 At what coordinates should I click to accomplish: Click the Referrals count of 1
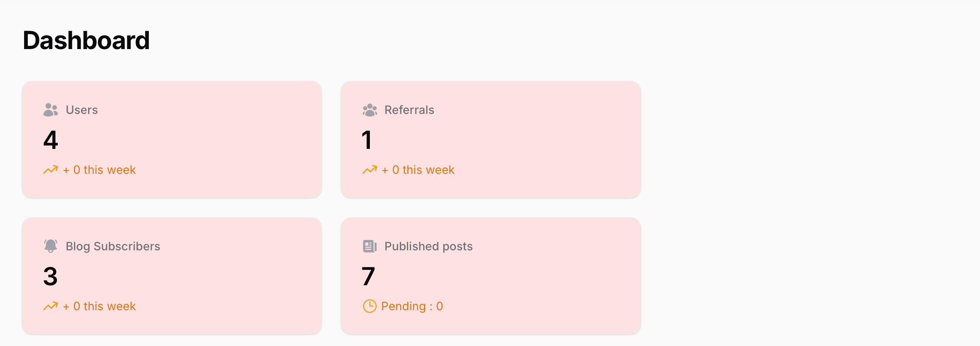[x=367, y=141]
